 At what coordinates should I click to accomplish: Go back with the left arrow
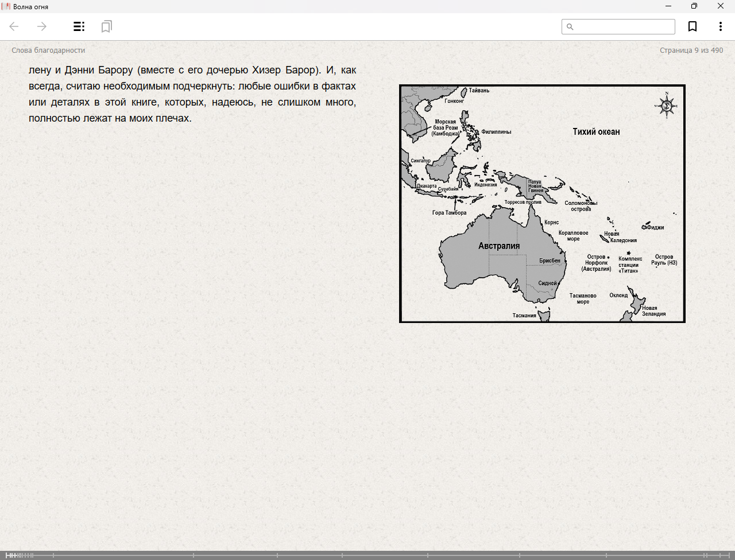pyautogui.click(x=14, y=26)
